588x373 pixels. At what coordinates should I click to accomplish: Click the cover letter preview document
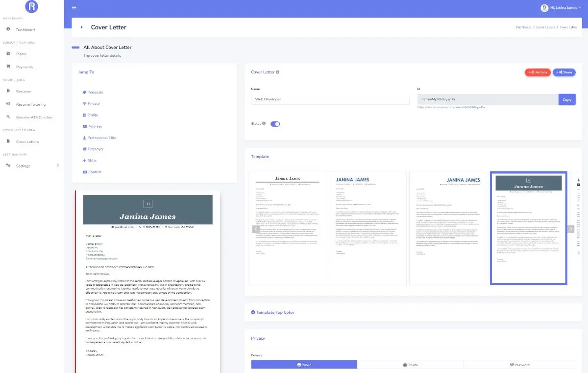point(147,281)
